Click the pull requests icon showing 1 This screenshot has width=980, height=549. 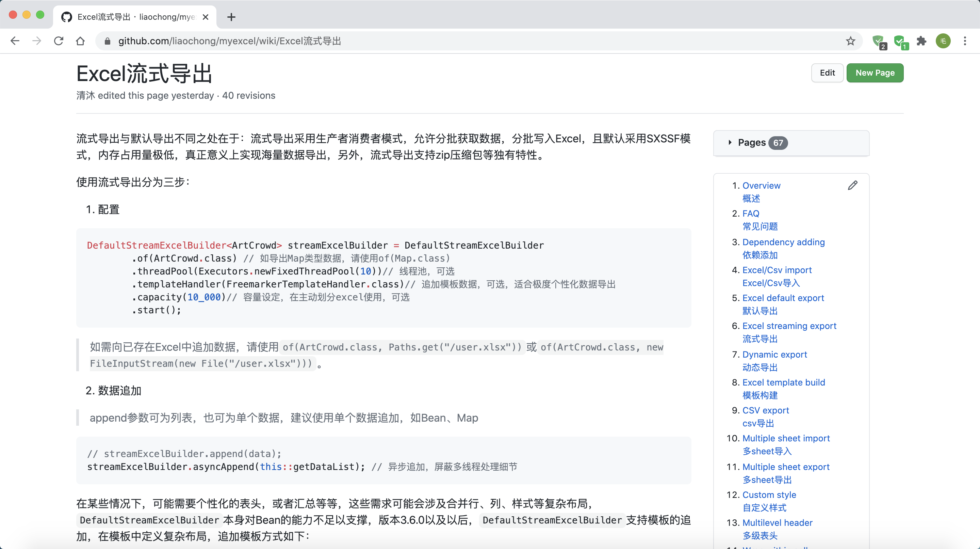click(903, 42)
